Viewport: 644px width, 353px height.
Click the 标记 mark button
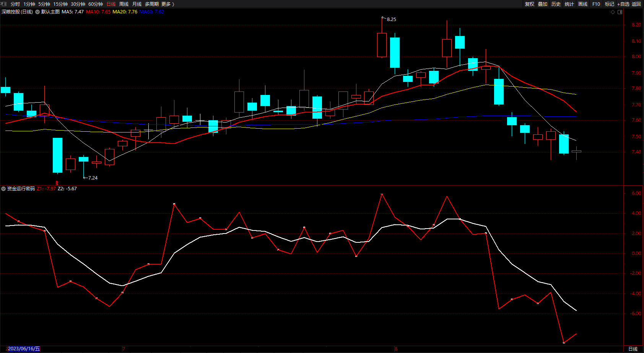(610, 4)
